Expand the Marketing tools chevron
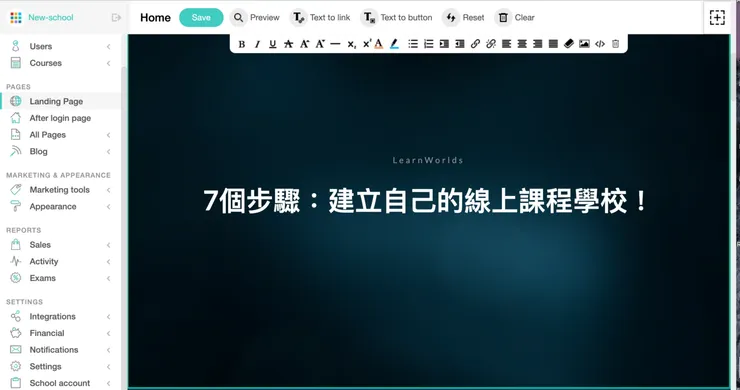740x390 pixels. (109, 190)
